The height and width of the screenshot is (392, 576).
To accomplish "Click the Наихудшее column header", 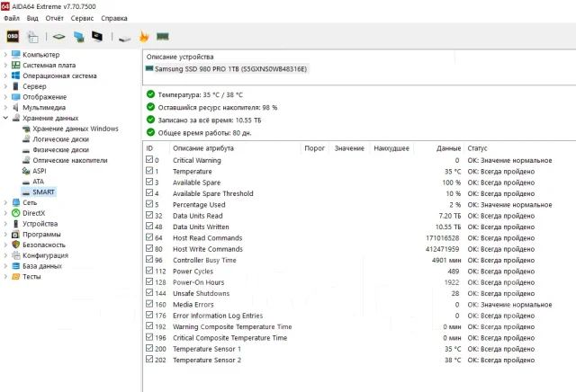I will (x=391, y=148).
